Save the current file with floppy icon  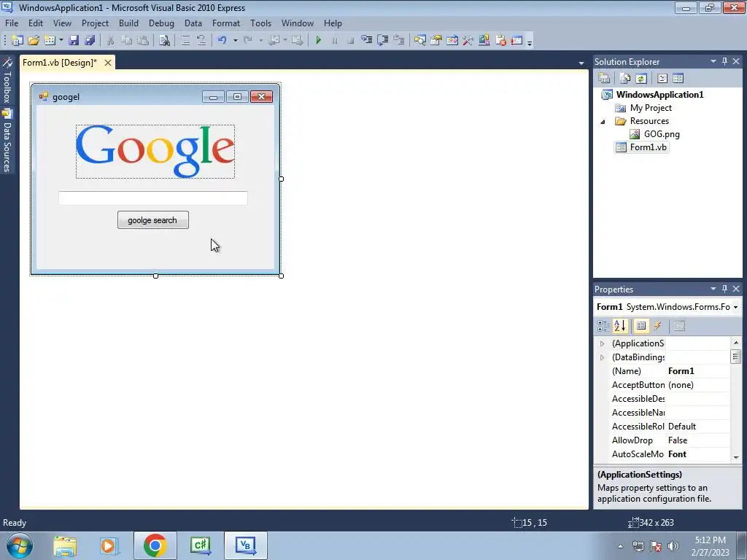(x=74, y=41)
